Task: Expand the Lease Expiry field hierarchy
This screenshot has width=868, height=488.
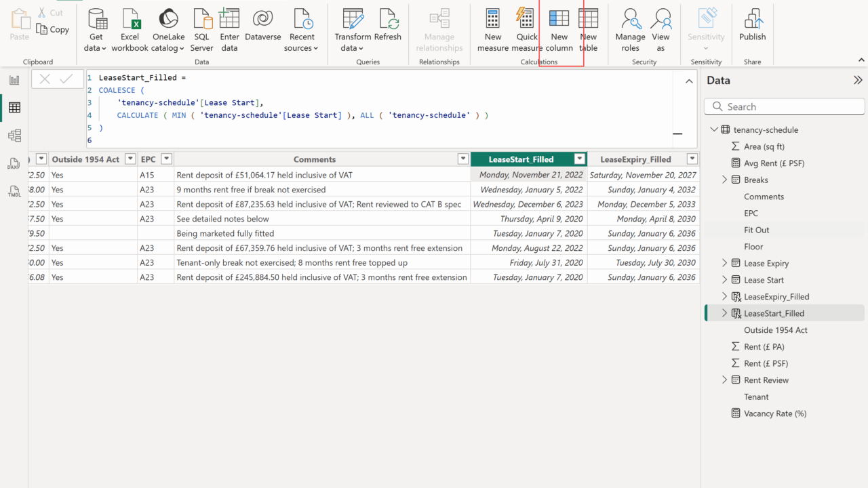Action: [724, 263]
